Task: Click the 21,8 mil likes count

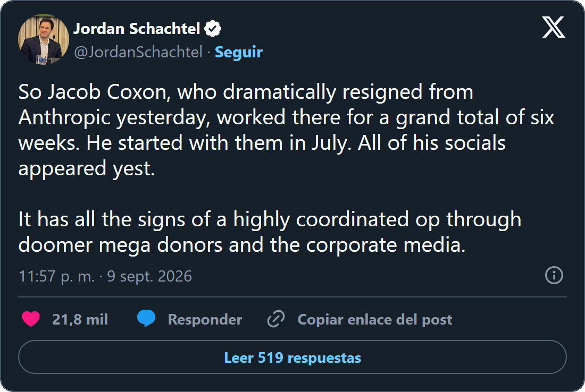Action: [x=80, y=319]
